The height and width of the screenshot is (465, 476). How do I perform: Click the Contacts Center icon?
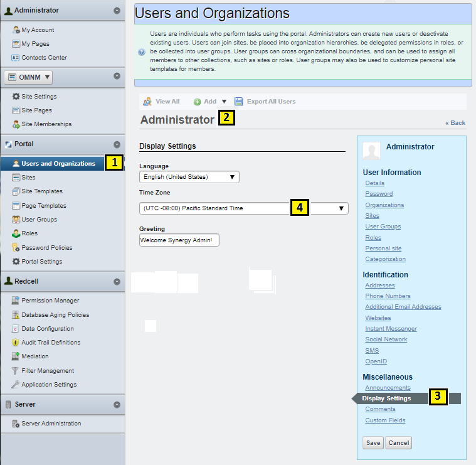[16, 58]
